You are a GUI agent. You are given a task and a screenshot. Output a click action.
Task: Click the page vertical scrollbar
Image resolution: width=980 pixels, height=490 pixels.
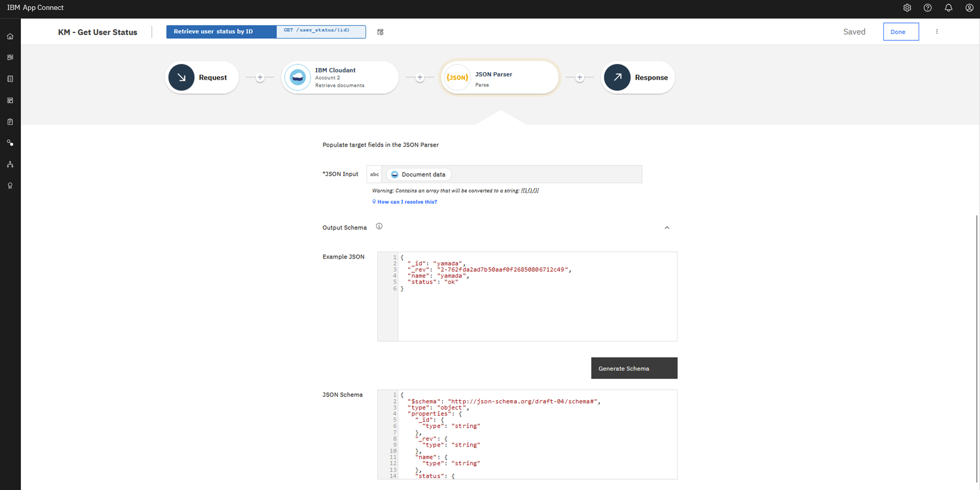click(x=976, y=347)
